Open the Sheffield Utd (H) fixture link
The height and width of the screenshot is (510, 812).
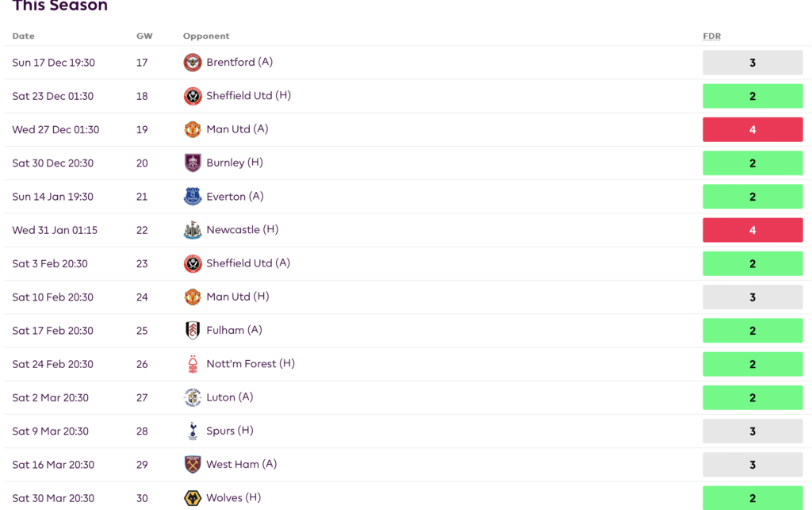[x=248, y=96]
